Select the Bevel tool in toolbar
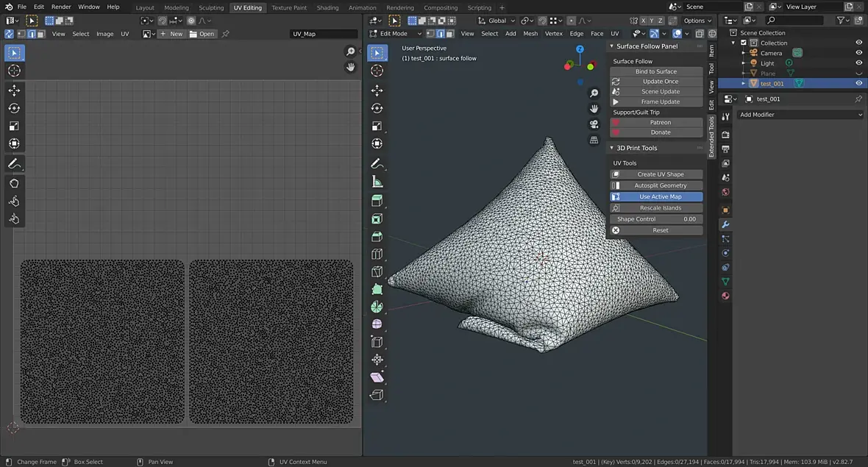The height and width of the screenshot is (467, 868). coord(377,237)
